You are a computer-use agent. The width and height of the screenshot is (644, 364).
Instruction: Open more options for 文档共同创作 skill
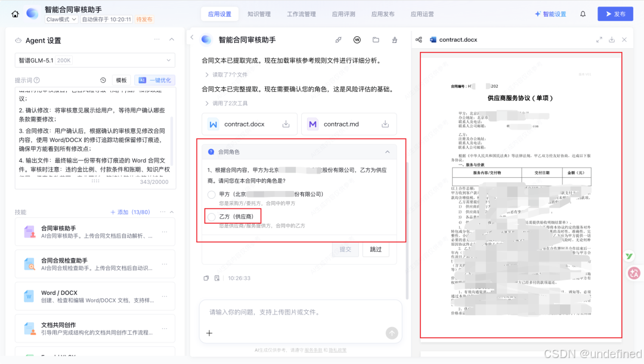(x=165, y=328)
